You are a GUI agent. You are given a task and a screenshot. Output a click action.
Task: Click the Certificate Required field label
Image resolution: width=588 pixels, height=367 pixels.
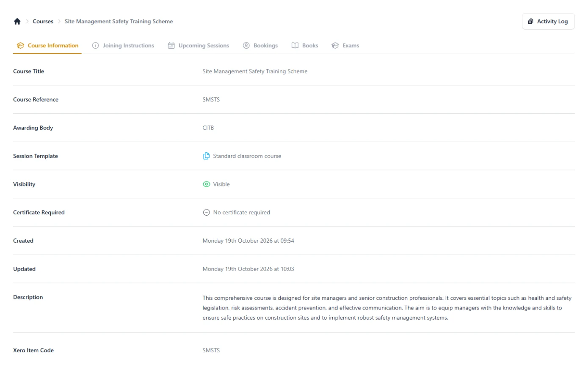[x=39, y=213]
